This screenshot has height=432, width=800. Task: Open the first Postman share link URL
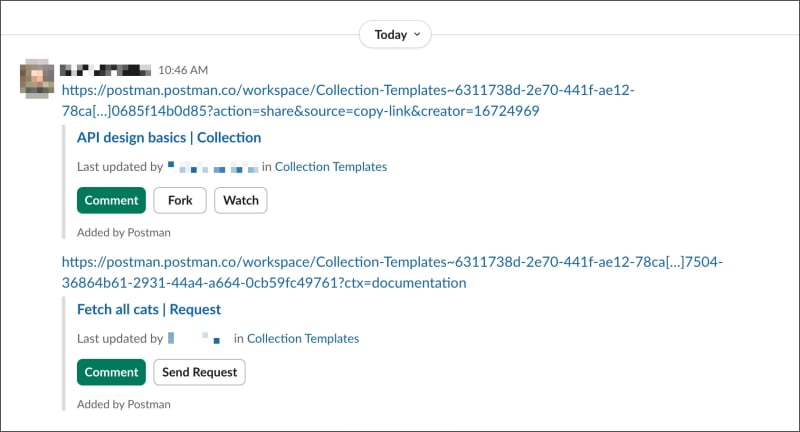348,100
